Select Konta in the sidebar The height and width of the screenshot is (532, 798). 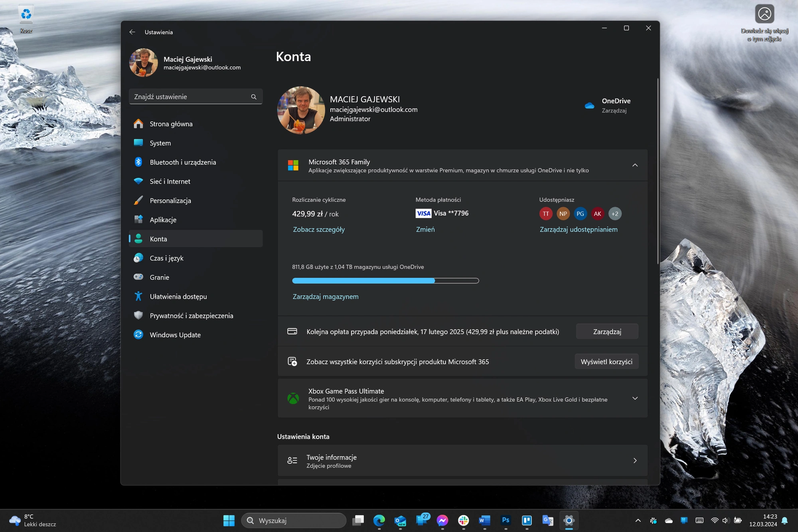point(196,239)
